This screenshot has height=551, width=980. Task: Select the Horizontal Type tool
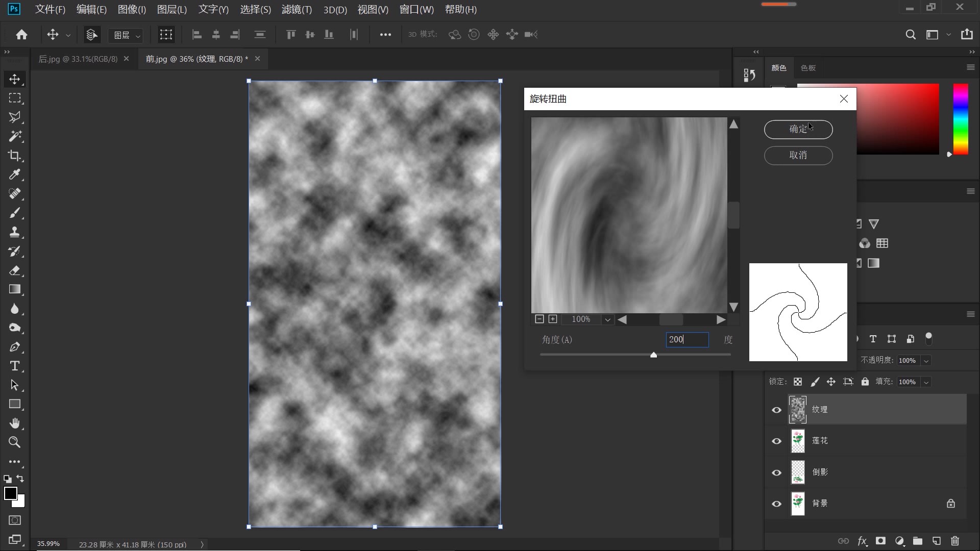pyautogui.click(x=14, y=366)
